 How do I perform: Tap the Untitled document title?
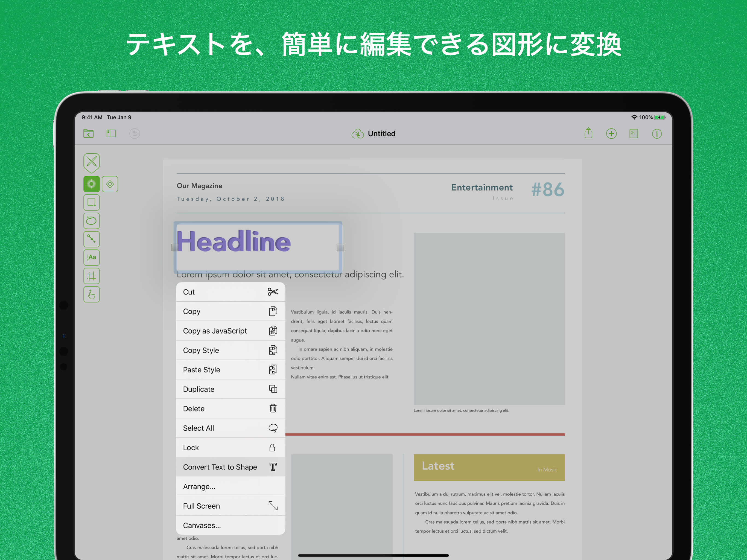click(381, 133)
